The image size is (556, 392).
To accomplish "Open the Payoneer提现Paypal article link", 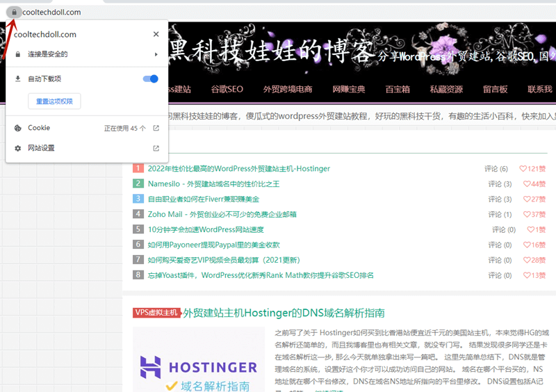I will (214, 245).
